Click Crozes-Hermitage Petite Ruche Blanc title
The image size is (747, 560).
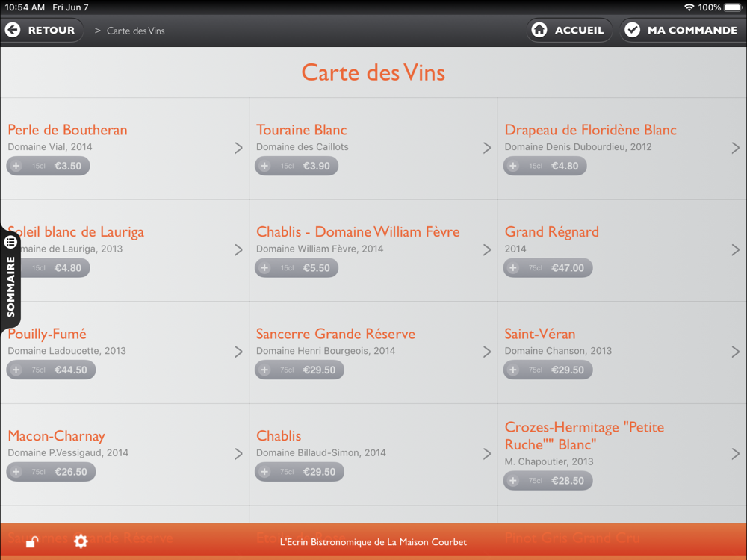point(584,436)
